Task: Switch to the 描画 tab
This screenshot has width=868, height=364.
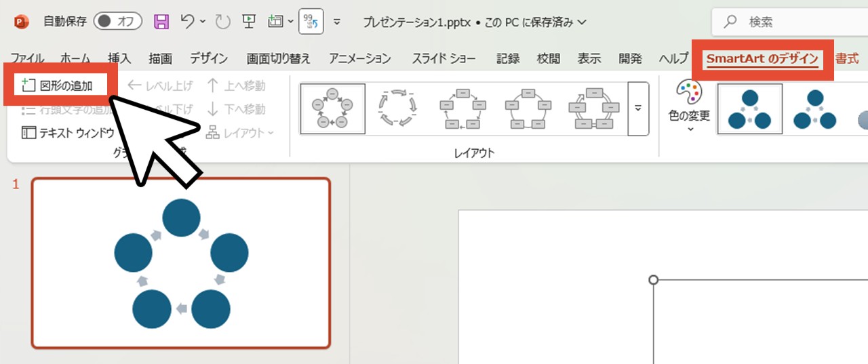Action: (161, 59)
